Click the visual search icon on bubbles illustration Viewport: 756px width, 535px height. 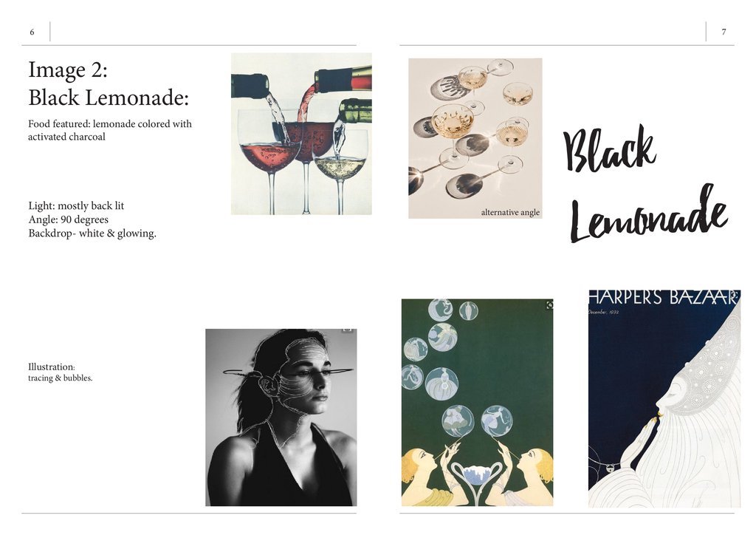(x=549, y=305)
